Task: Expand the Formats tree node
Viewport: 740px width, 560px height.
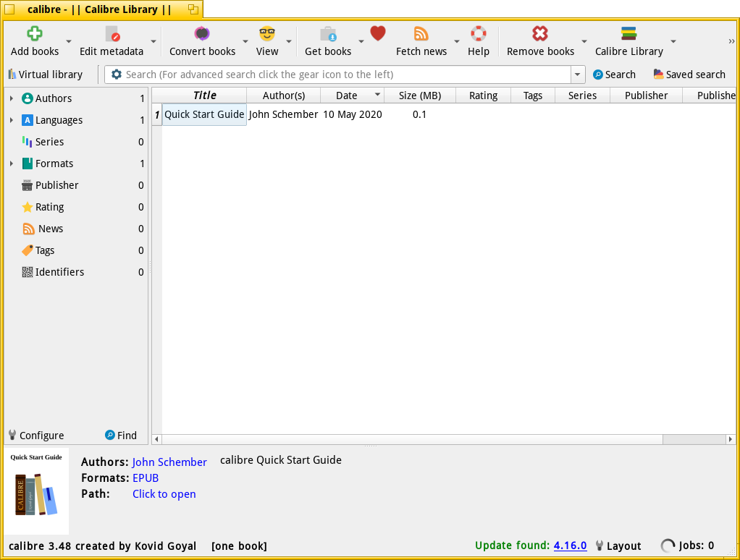Action: pos(12,163)
